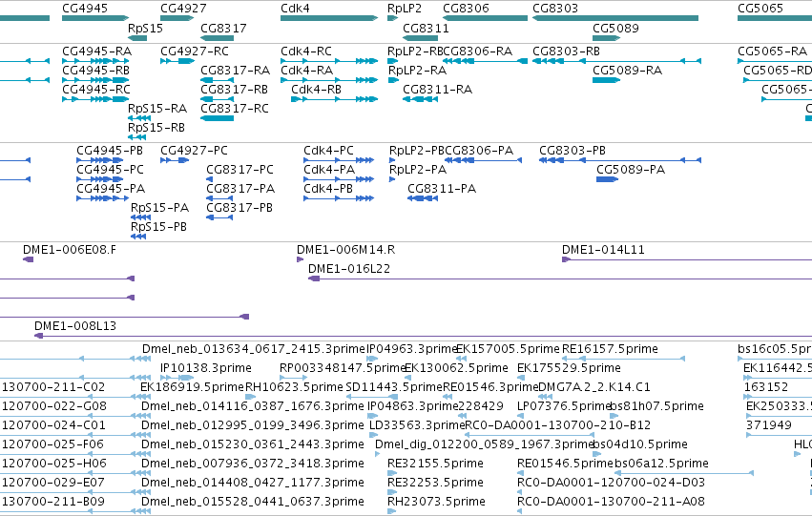Image resolution: width=812 pixels, height=516 pixels.
Task: Select the CG8306 gene label
Action: [x=466, y=9]
